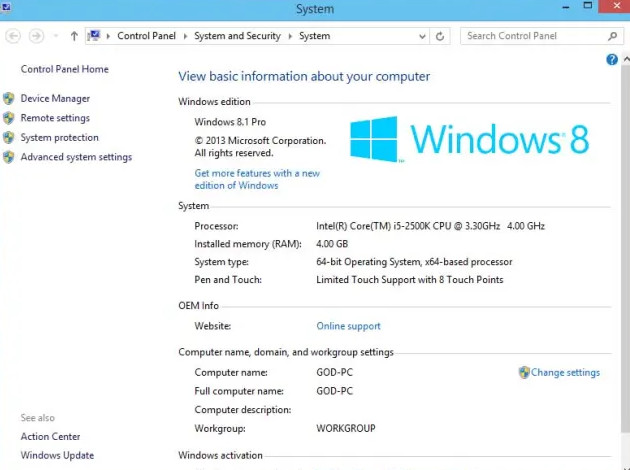Open Help with the blue question icon
Image resolution: width=630 pixels, height=470 pixels.
tap(612, 60)
